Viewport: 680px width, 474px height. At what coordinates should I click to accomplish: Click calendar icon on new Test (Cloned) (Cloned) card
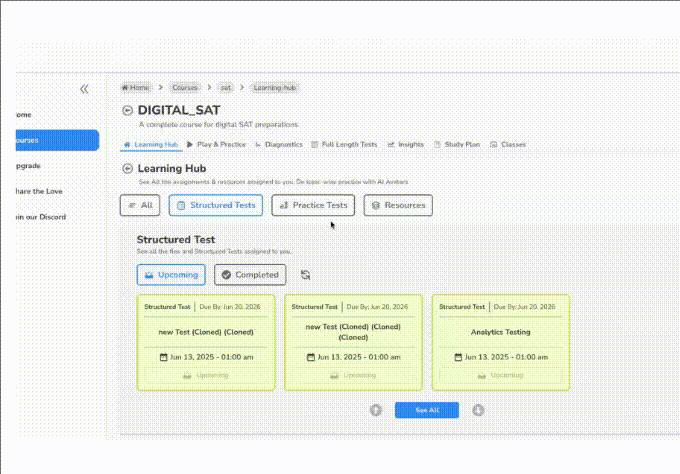(163, 357)
